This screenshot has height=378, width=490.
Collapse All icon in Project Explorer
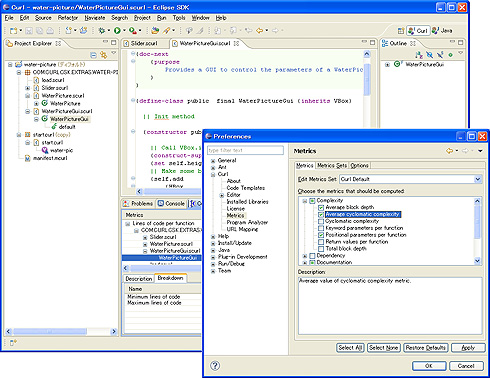[94, 55]
